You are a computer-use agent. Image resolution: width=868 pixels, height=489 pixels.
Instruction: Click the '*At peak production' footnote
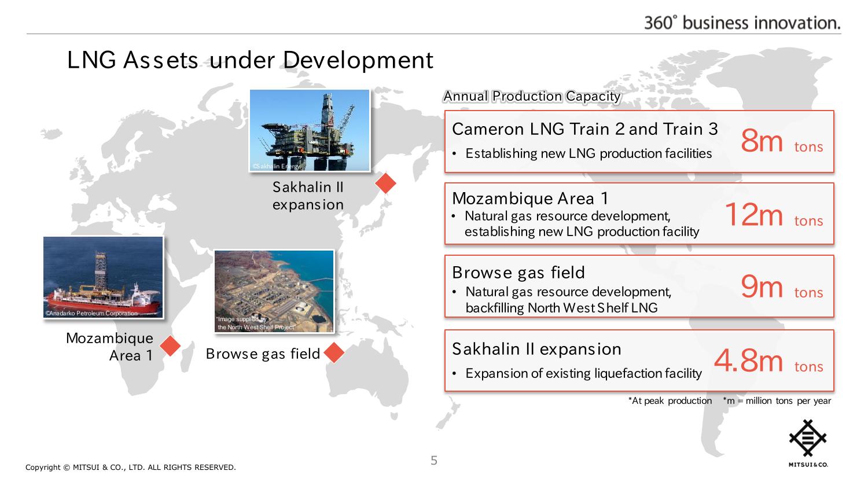[x=670, y=400]
